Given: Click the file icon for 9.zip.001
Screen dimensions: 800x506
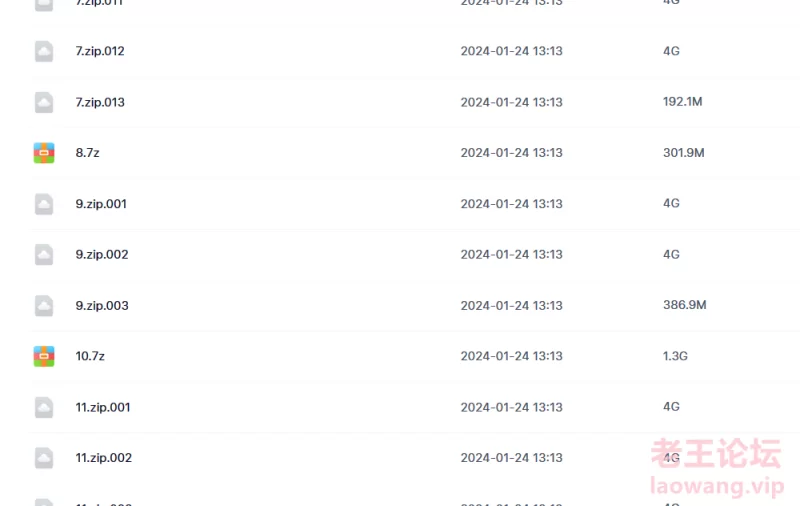Looking at the screenshot, I should click(44, 204).
